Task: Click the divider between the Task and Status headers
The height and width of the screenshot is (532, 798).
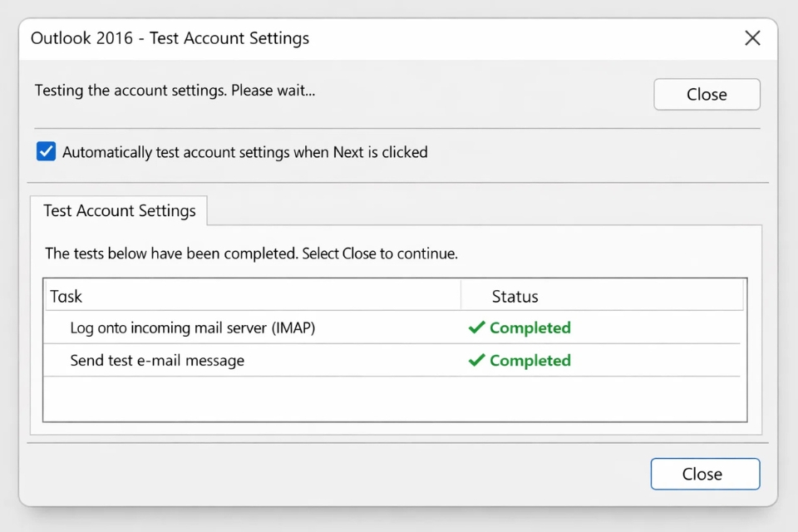Action: [461, 296]
